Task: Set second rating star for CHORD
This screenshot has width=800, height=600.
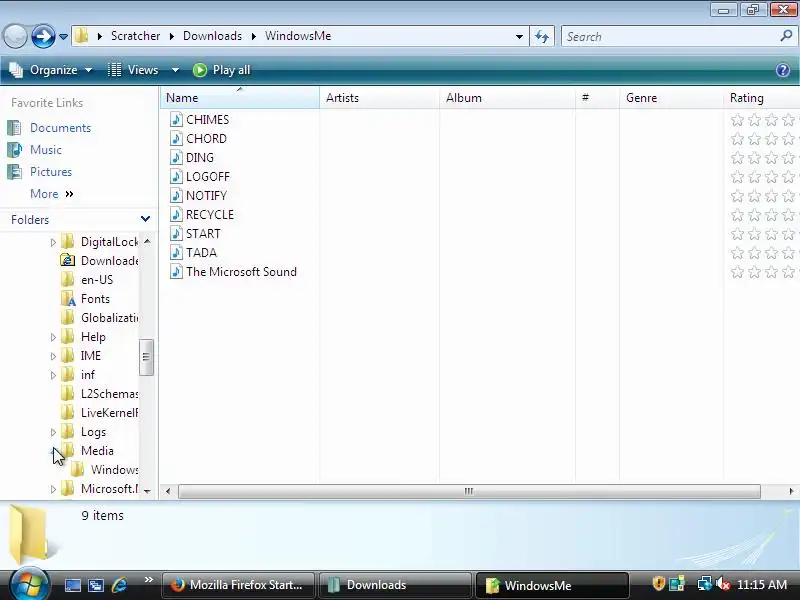Action: 754,139
